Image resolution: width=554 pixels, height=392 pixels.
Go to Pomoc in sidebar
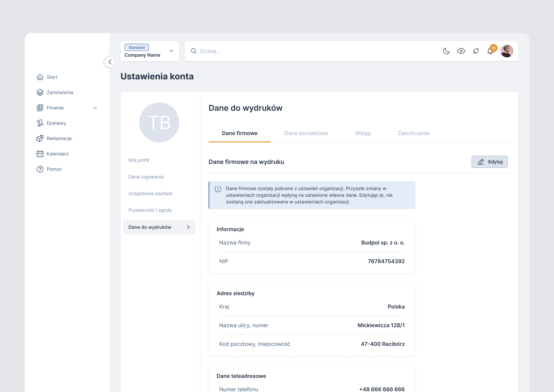pyautogui.click(x=54, y=169)
